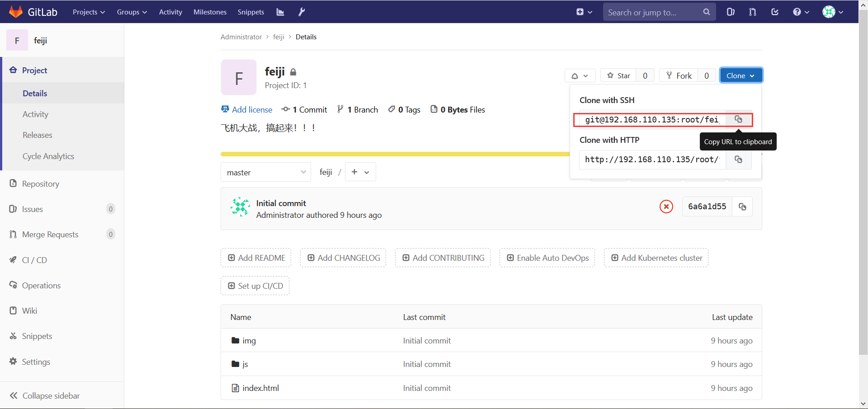Click the star count 0

coord(645,75)
